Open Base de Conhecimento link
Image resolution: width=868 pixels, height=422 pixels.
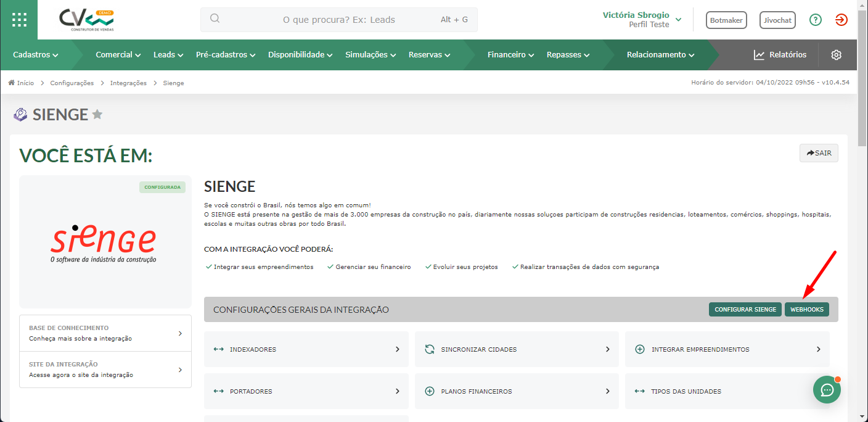coord(105,333)
